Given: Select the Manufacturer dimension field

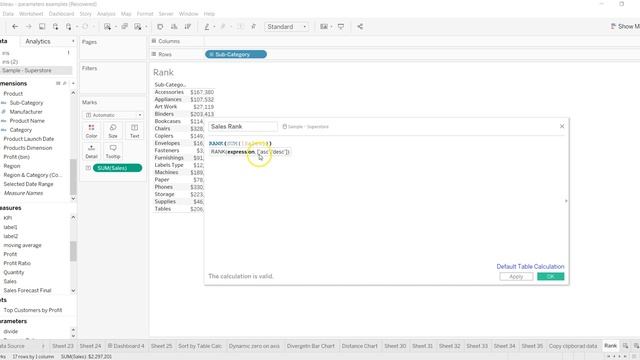Looking at the screenshot, I should (26, 112).
